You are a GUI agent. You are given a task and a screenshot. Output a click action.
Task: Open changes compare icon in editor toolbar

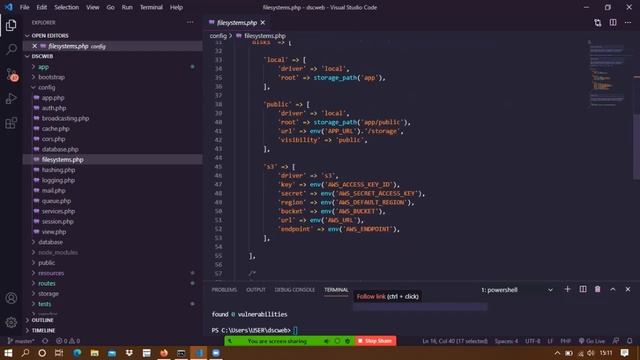coord(598,22)
